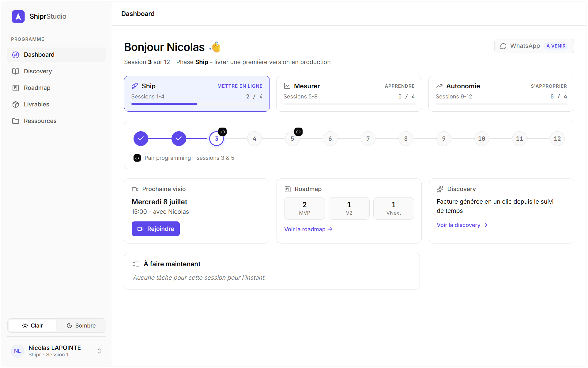Follow the Voir la roadmap link
The height and width of the screenshot is (368, 588).
pyautogui.click(x=308, y=229)
